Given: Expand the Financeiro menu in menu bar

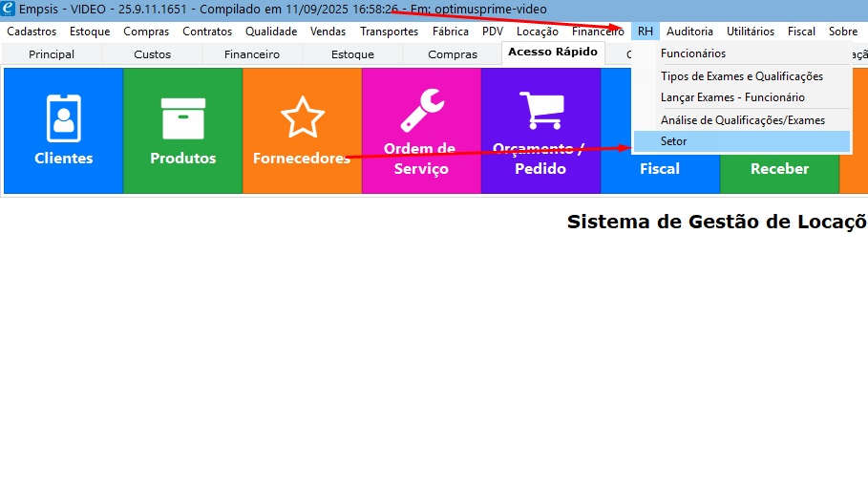Looking at the screenshot, I should coord(598,32).
